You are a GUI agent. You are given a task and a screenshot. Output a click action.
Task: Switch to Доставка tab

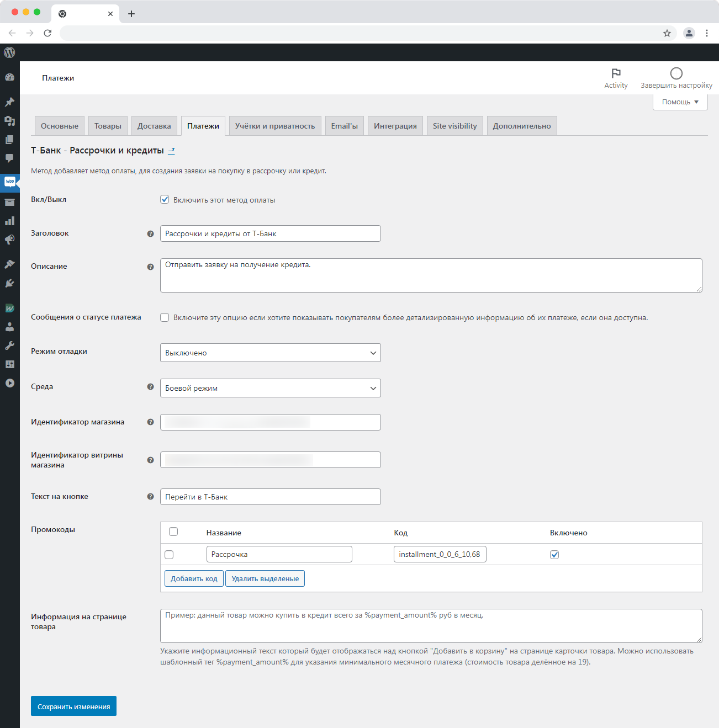pyautogui.click(x=154, y=126)
